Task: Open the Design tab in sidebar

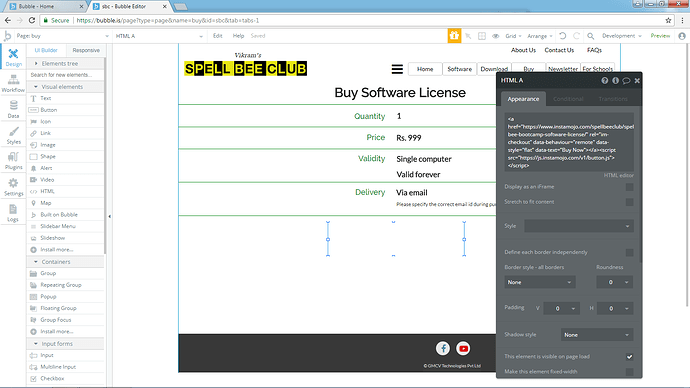Action: [13, 57]
